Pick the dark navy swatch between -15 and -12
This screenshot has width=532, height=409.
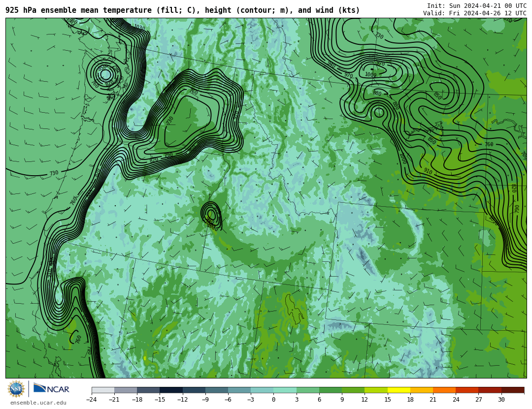click(171, 390)
